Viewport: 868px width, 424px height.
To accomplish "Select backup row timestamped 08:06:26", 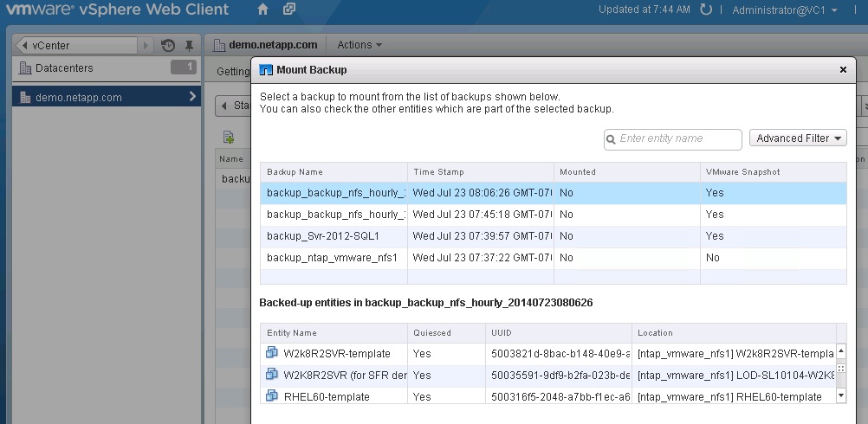I will [554, 193].
